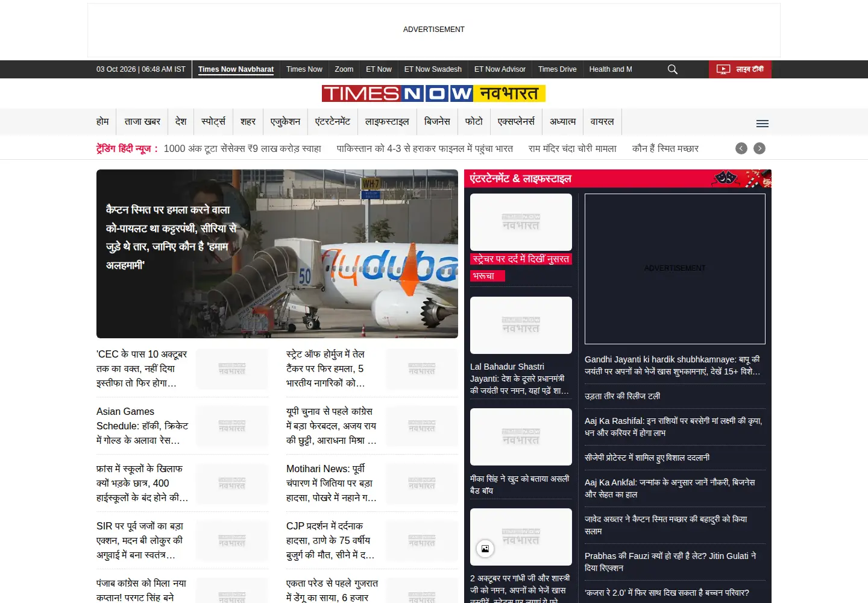This screenshot has width=868, height=603.
Task: Open Zoom top link
Action: [344, 69]
